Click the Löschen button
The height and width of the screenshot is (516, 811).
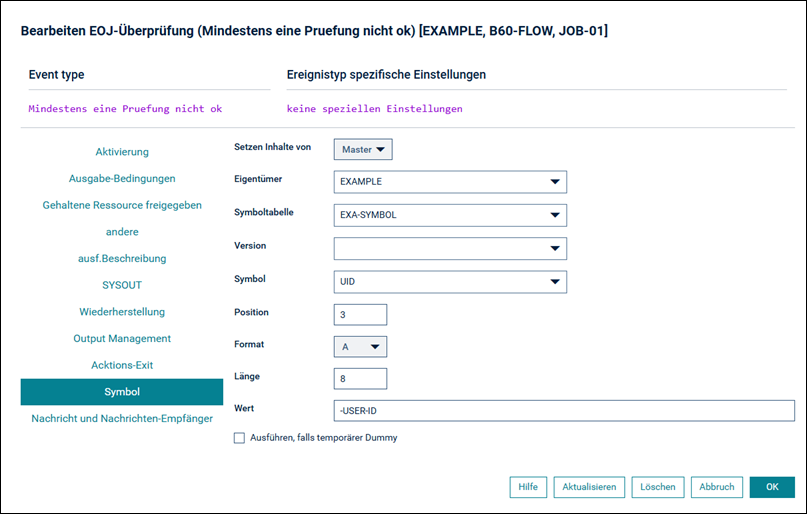[x=658, y=487]
